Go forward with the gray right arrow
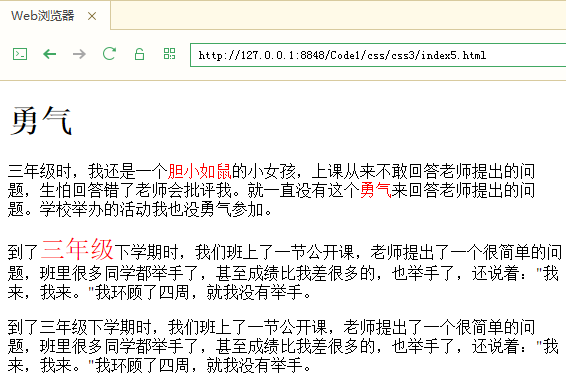The width and height of the screenshot is (566, 376). 79,54
